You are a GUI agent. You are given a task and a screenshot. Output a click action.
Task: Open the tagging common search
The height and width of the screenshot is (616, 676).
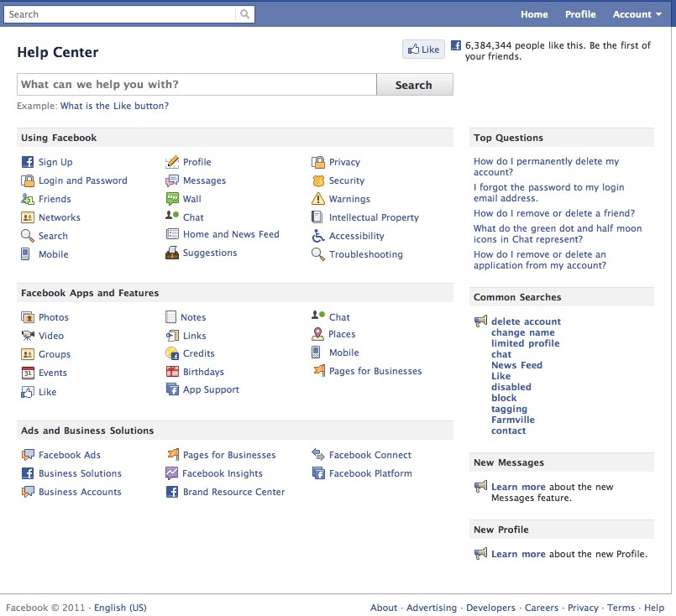(x=509, y=409)
